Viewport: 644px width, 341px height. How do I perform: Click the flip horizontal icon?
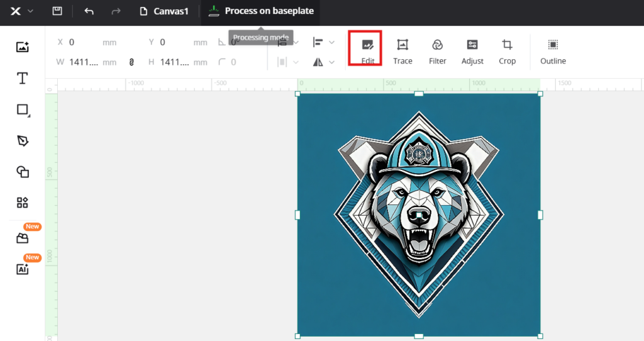pos(318,62)
